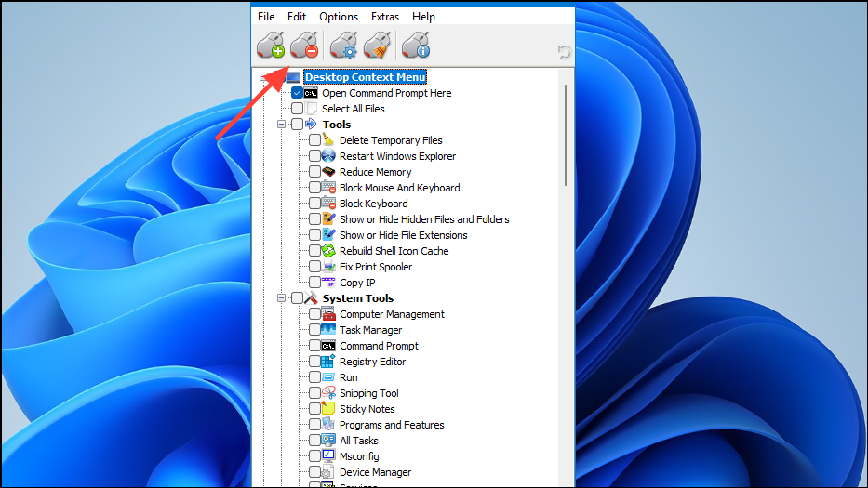Click the Run dialog icon

pos(328,376)
